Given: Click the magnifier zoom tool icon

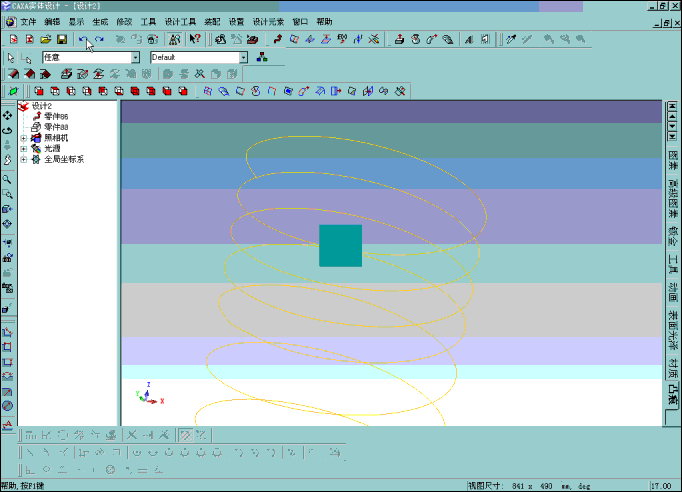Looking at the screenshot, I should tap(7, 179).
